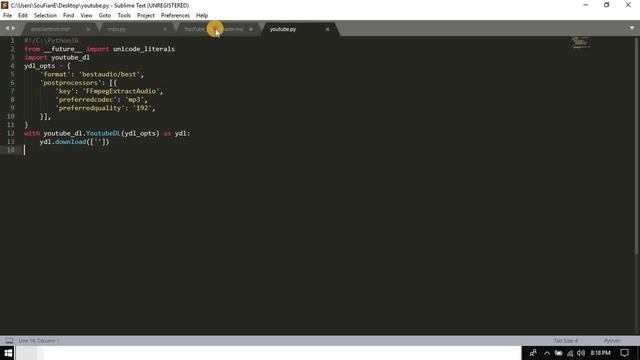Open the Python syntax selector
The image size is (640, 360).
click(x=612, y=340)
